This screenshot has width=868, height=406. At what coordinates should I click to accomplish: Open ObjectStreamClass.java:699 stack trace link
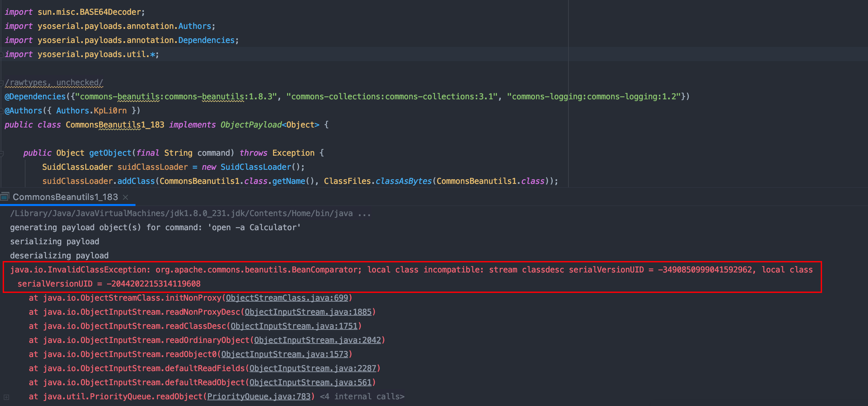(287, 298)
